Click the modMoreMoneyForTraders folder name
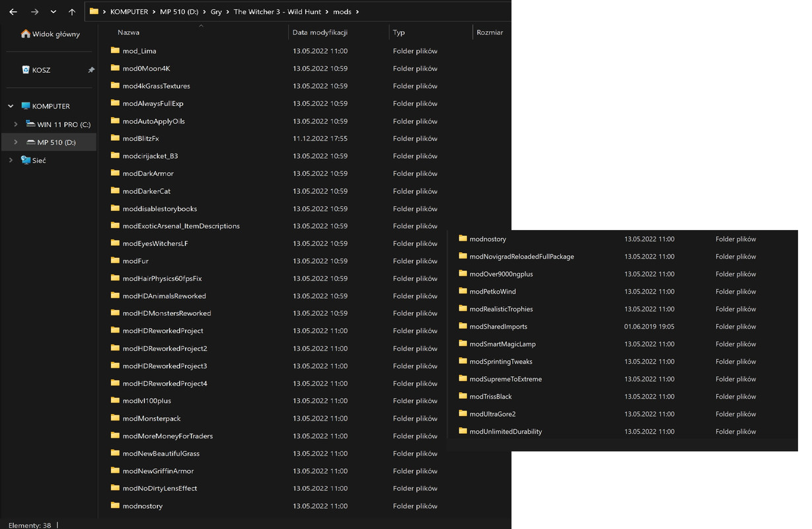This screenshot has height=529, width=812. [168, 436]
